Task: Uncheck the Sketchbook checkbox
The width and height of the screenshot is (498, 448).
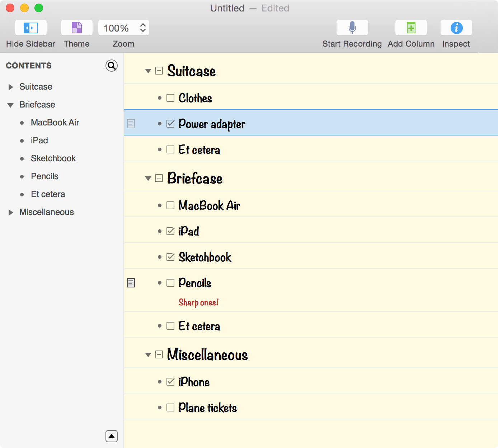Action: [170, 257]
